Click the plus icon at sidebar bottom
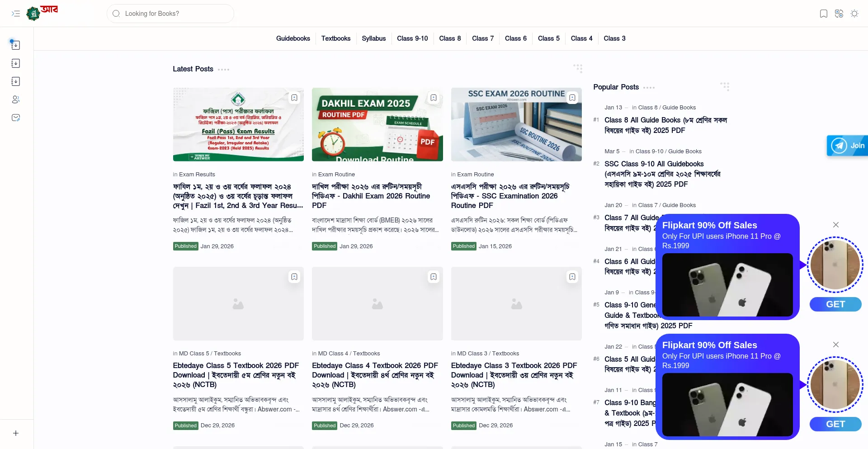 (15, 433)
